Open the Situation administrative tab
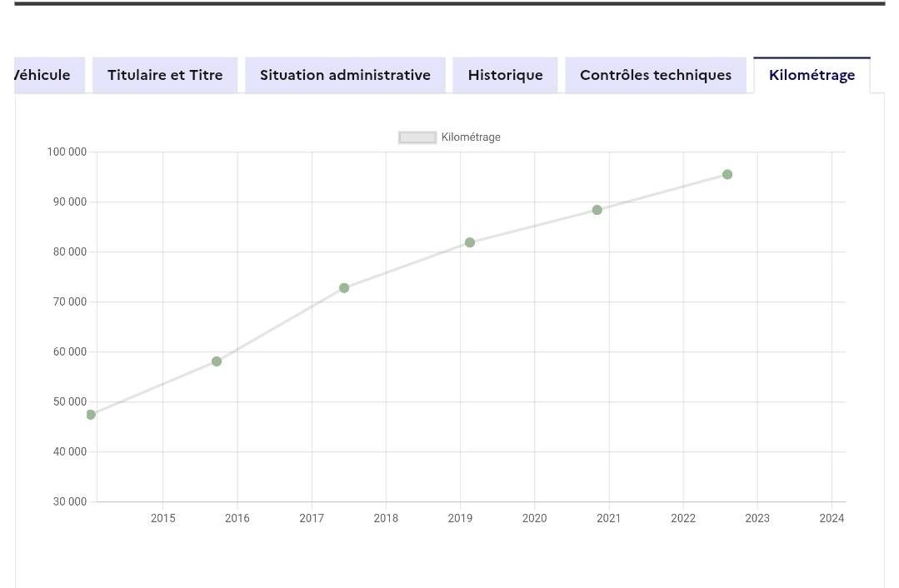The height and width of the screenshot is (588, 899). coord(345,75)
